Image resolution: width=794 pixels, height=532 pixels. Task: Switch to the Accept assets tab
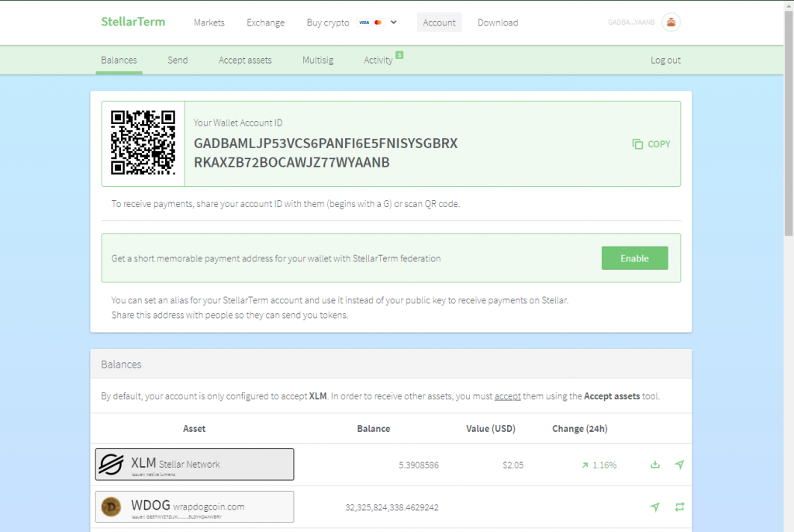(x=245, y=60)
